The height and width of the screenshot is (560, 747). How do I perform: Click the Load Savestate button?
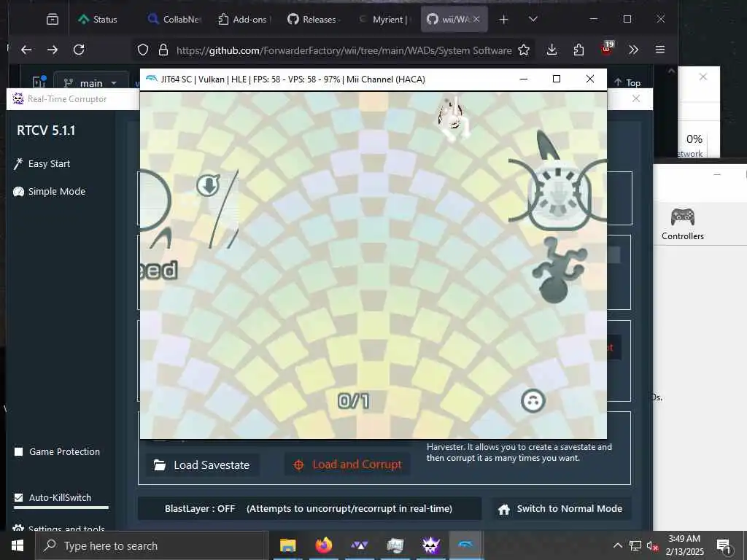tap(202, 464)
